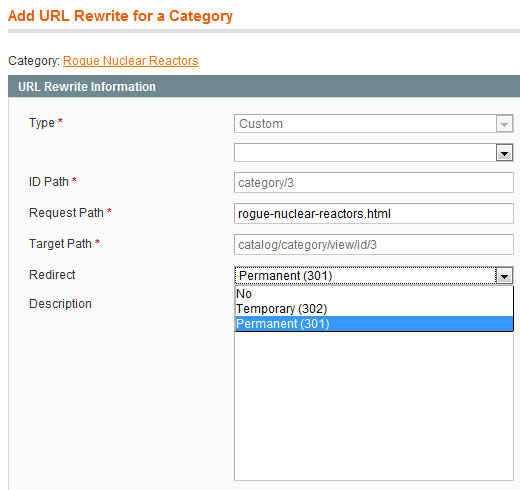This screenshot has height=490, width=520.
Task: Click the URL Rewrite Information section header
Action: tap(264, 86)
